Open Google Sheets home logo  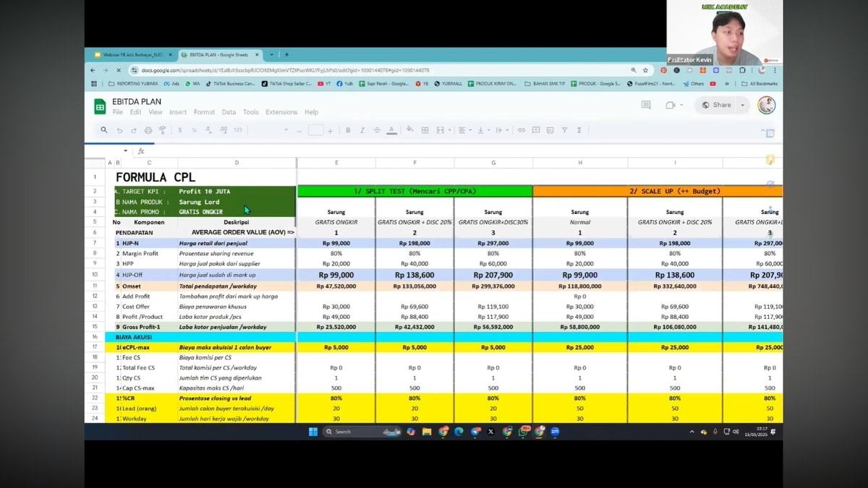(x=100, y=106)
